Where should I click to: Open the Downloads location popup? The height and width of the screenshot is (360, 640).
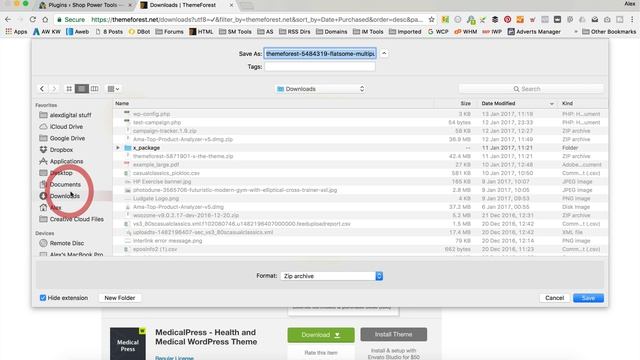pos(320,89)
